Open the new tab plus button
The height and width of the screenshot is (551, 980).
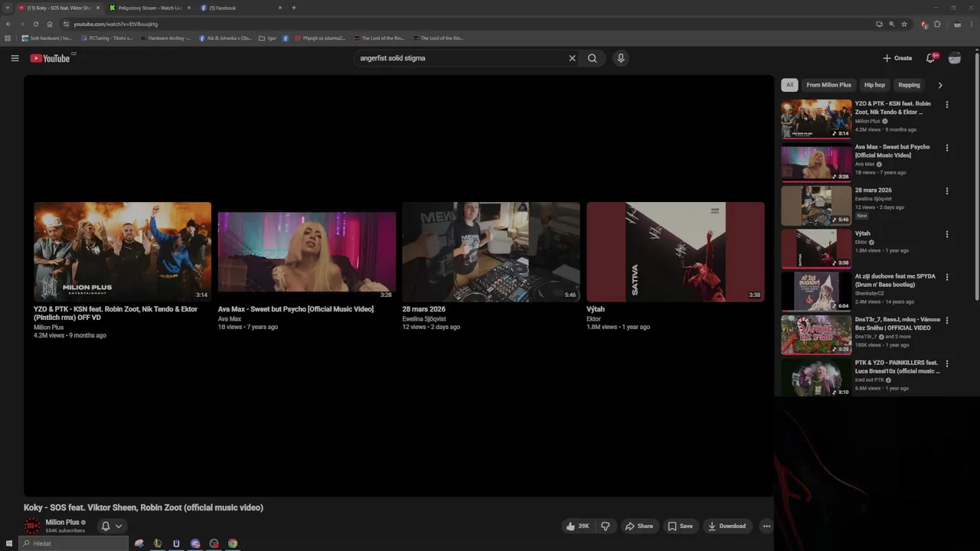tap(294, 8)
